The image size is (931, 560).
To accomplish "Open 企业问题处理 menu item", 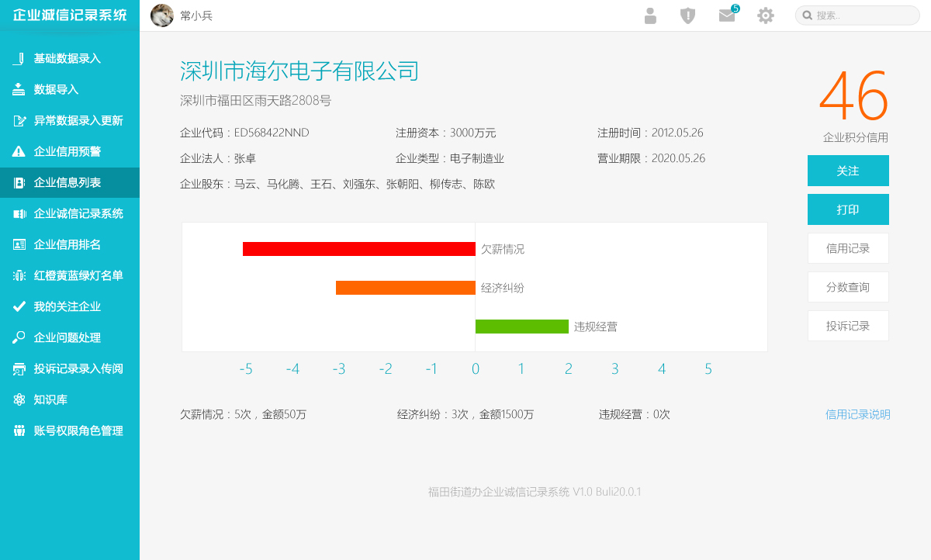I will click(x=70, y=337).
